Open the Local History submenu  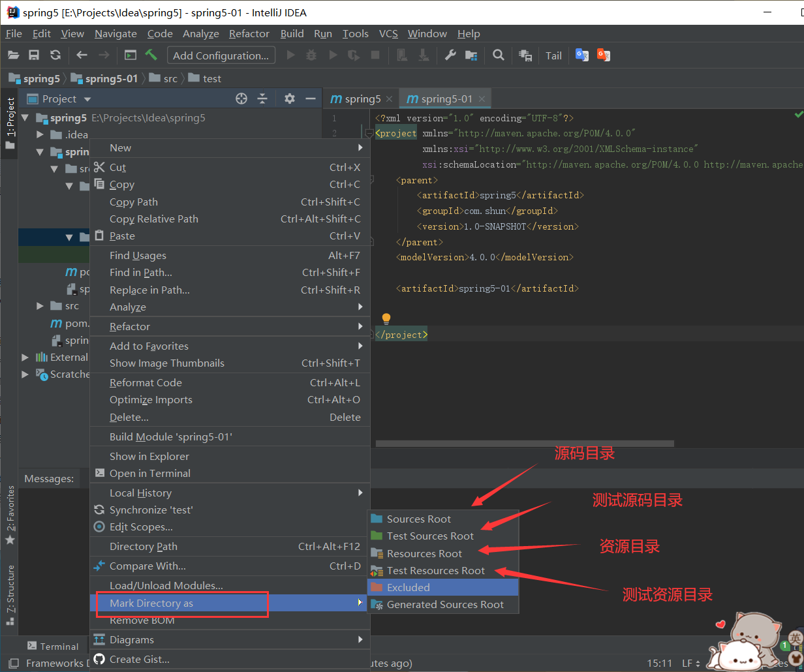[x=230, y=493]
